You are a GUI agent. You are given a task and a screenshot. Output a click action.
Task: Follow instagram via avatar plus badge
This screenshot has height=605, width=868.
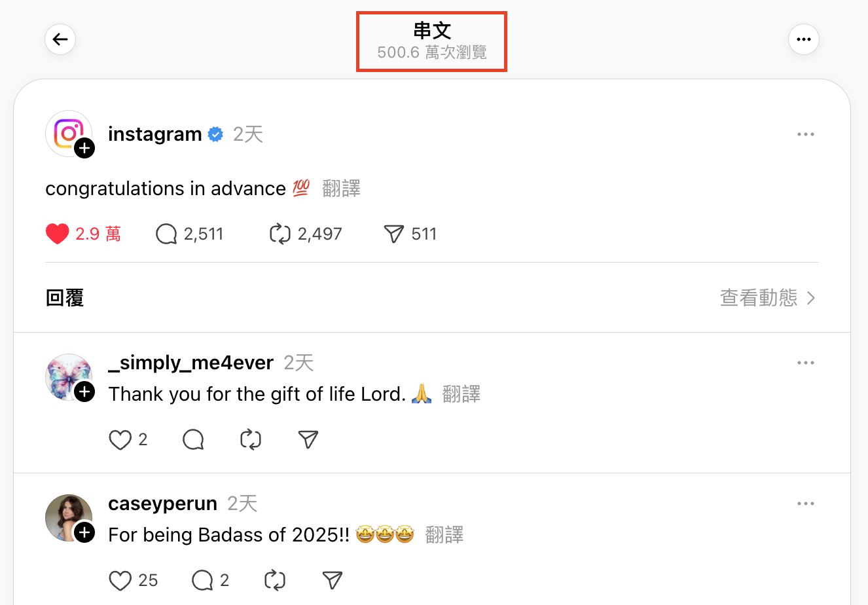coord(84,149)
